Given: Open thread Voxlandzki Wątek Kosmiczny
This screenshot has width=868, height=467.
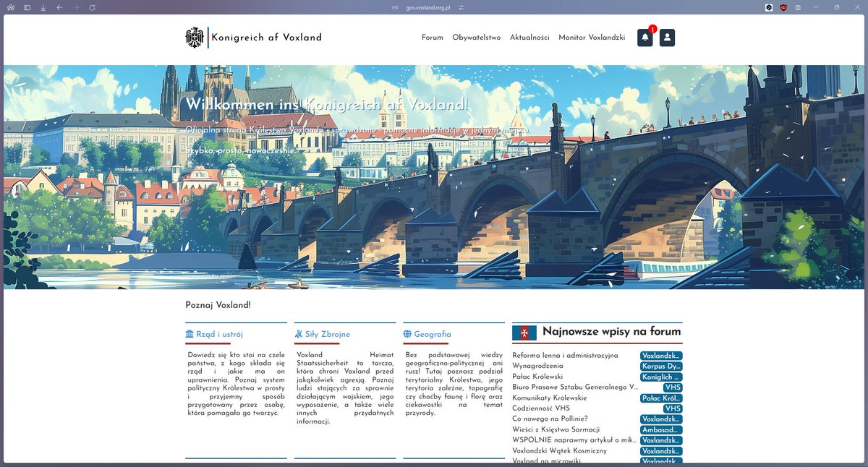Looking at the screenshot, I should 559,451.
